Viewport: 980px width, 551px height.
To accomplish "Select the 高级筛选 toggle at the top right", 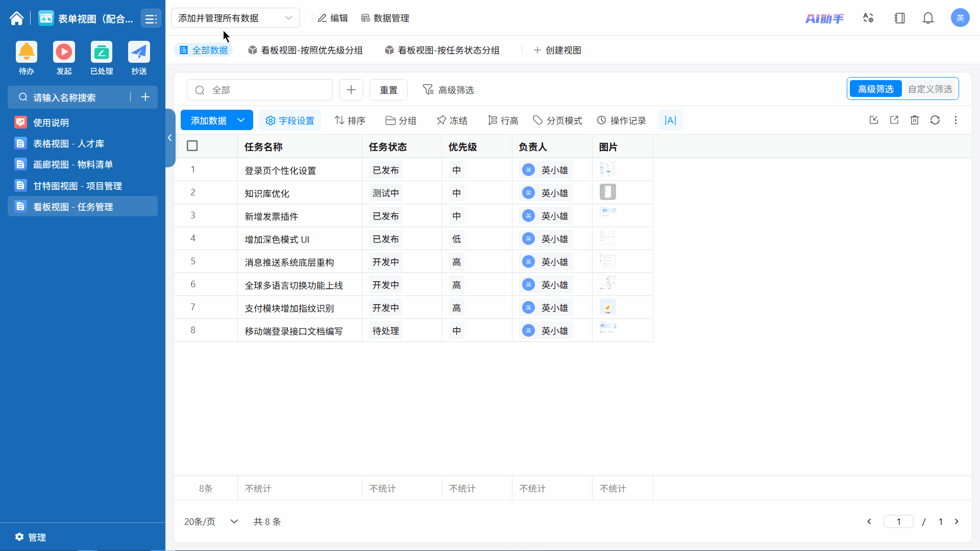I will pyautogui.click(x=875, y=89).
